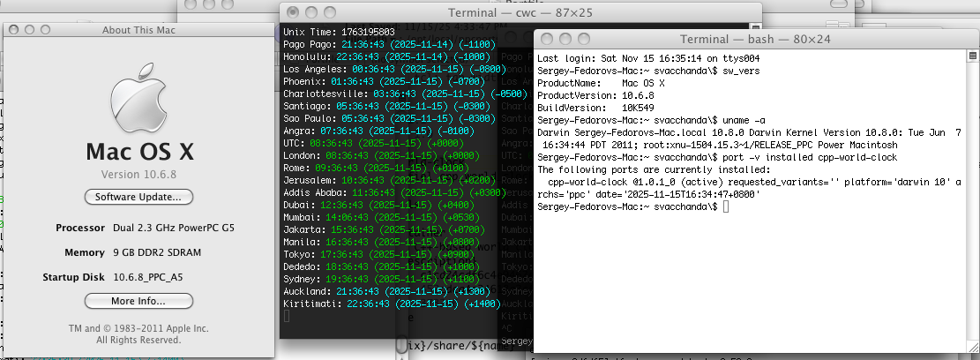The height and width of the screenshot is (360, 980).
Task: Click '9 GB DDR2 SDRAM' memory value
Action: [157, 252]
